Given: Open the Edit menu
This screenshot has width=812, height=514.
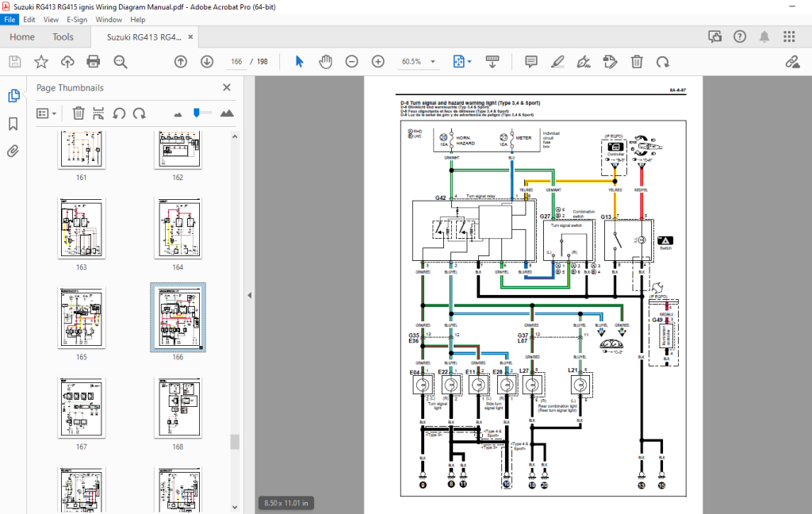Looking at the screenshot, I should (29, 20).
